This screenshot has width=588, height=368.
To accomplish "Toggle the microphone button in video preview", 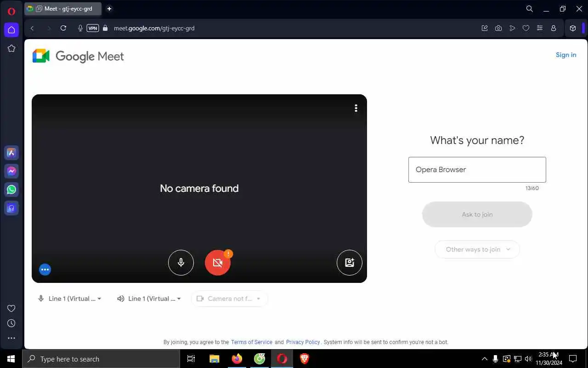I will click(181, 263).
